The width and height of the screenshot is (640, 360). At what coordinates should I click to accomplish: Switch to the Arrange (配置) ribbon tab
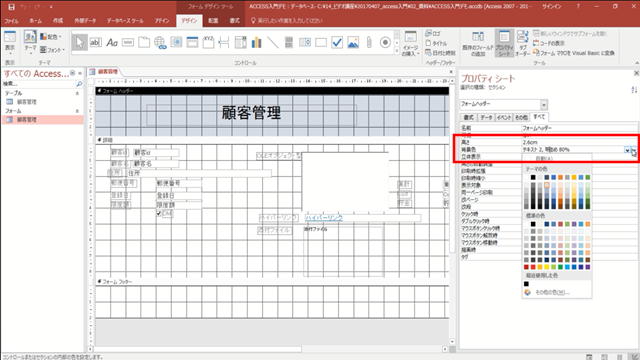(213, 21)
